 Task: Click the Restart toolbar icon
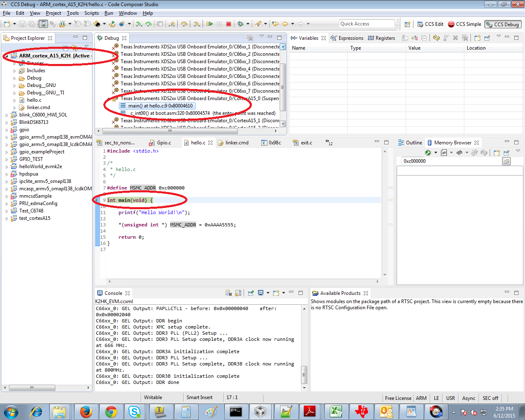tap(112, 24)
